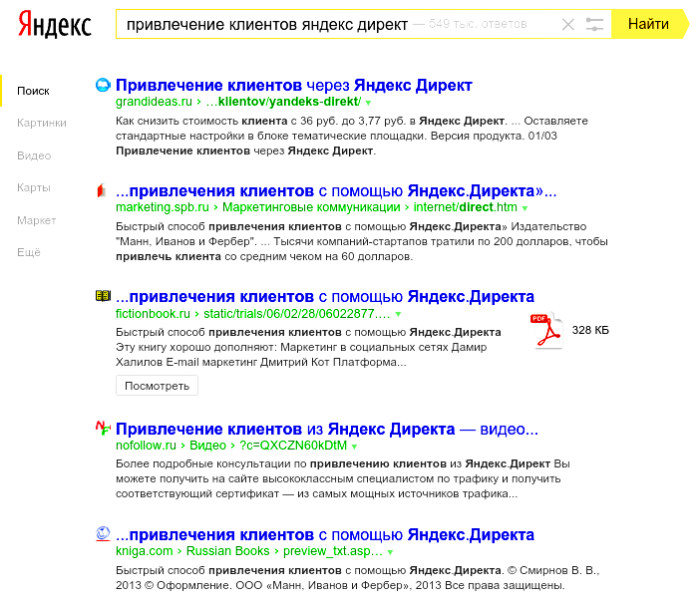The image size is (700, 606).
Task: Open the marketing.spb.ru result title link
Action: pos(336,191)
